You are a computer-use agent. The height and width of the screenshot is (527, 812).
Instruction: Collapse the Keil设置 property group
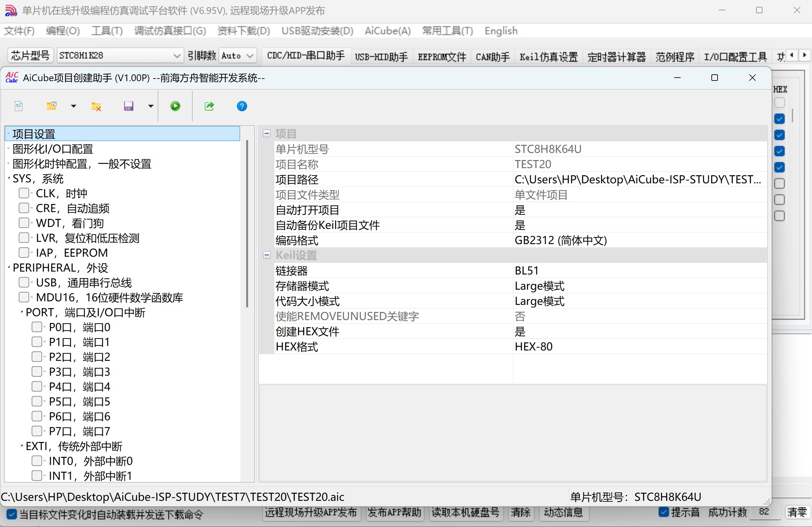(267, 255)
